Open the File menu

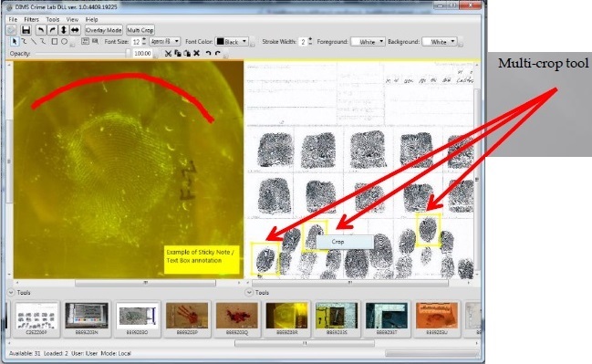pyautogui.click(x=13, y=19)
